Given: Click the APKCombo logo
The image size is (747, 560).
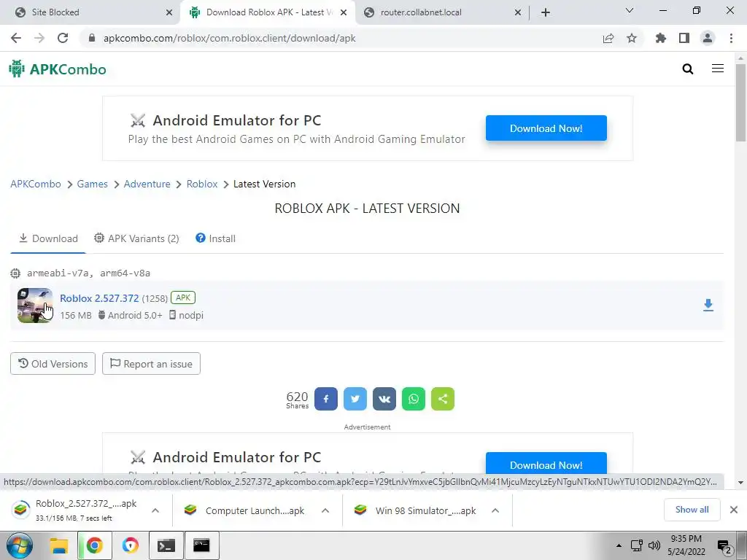Looking at the screenshot, I should pos(58,69).
